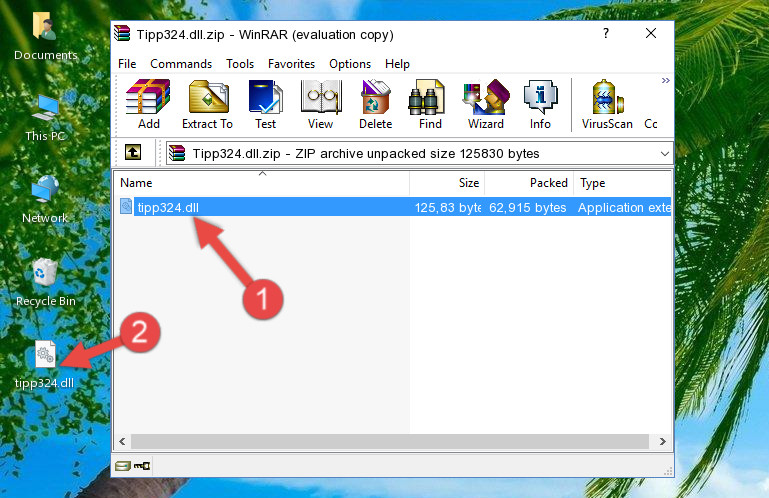Screen dimensions: 769x498
Task: Open the View file tool
Action: point(321,105)
